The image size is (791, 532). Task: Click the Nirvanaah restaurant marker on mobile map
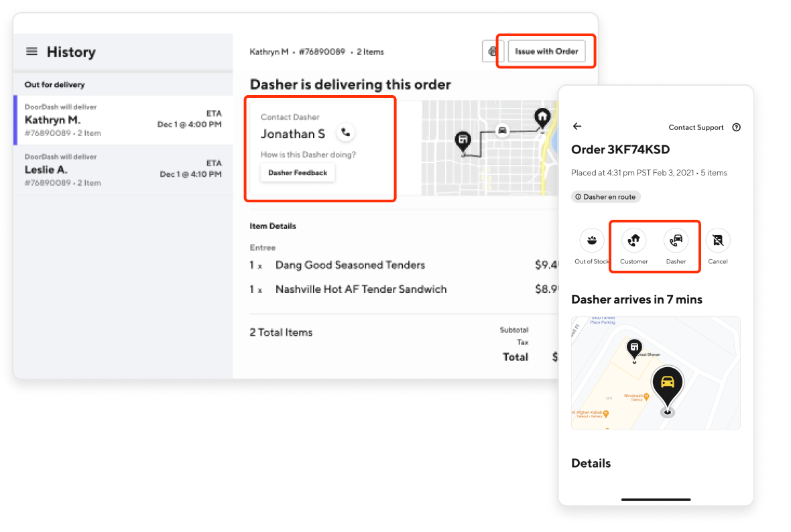pos(646,397)
